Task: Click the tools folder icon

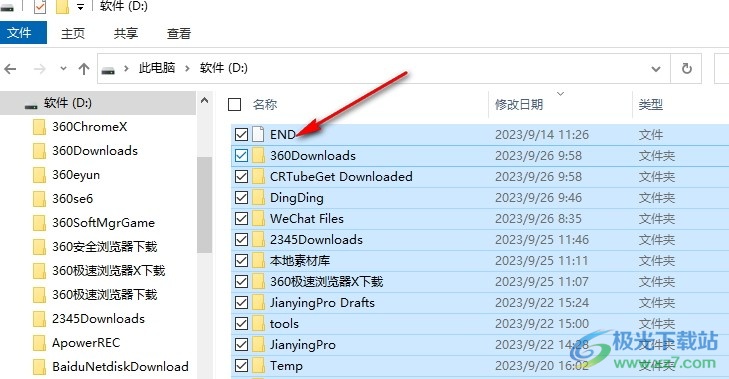Action: point(258,324)
